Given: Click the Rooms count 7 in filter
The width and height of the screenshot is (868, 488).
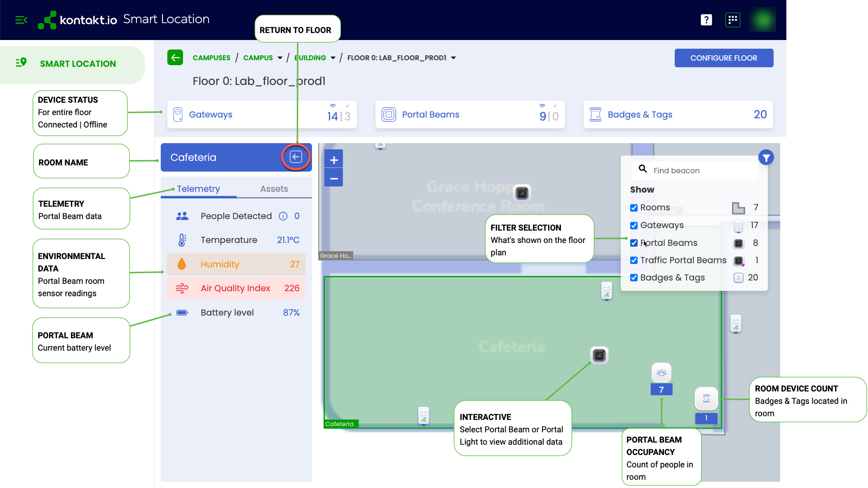Looking at the screenshot, I should 755,207.
